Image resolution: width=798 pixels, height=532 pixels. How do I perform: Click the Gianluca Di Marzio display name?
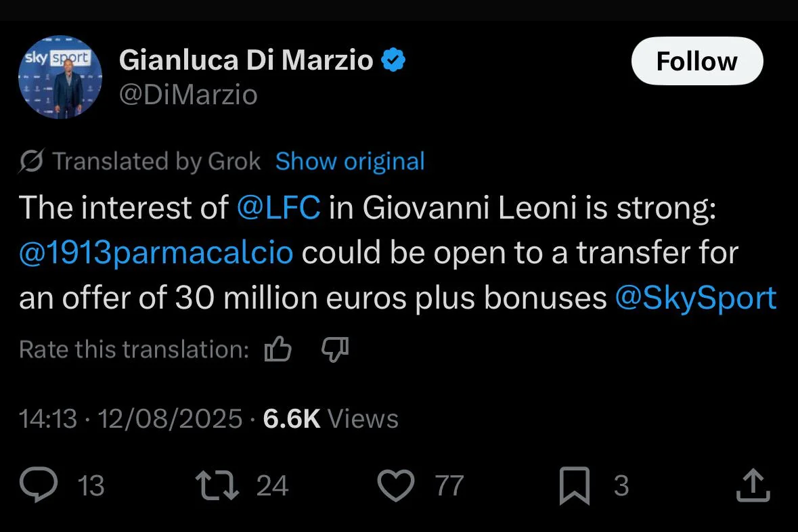246,60
